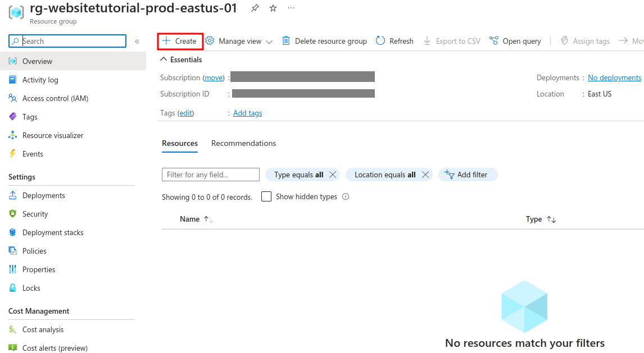
Task: Collapse the Essentials section
Action: pos(181,60)
